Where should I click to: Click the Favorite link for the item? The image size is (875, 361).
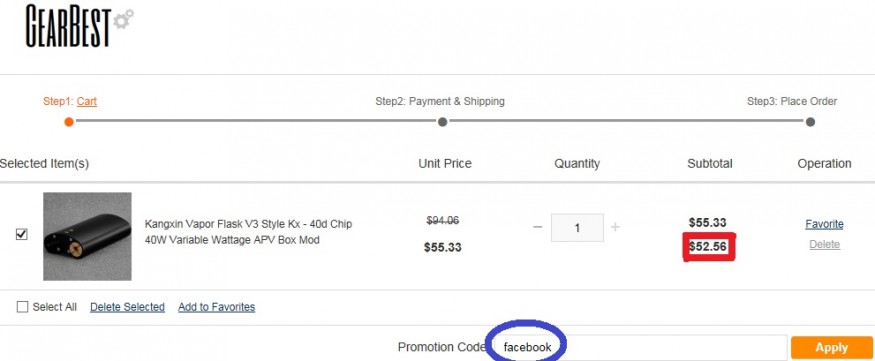(824, 224)
